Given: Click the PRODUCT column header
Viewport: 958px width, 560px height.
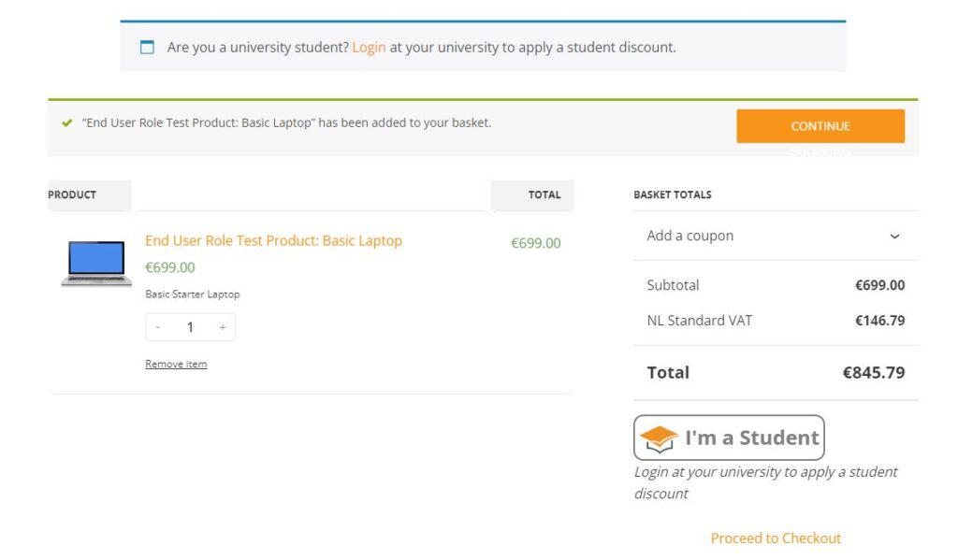Looking at the screenshot, I should [72, 194].
